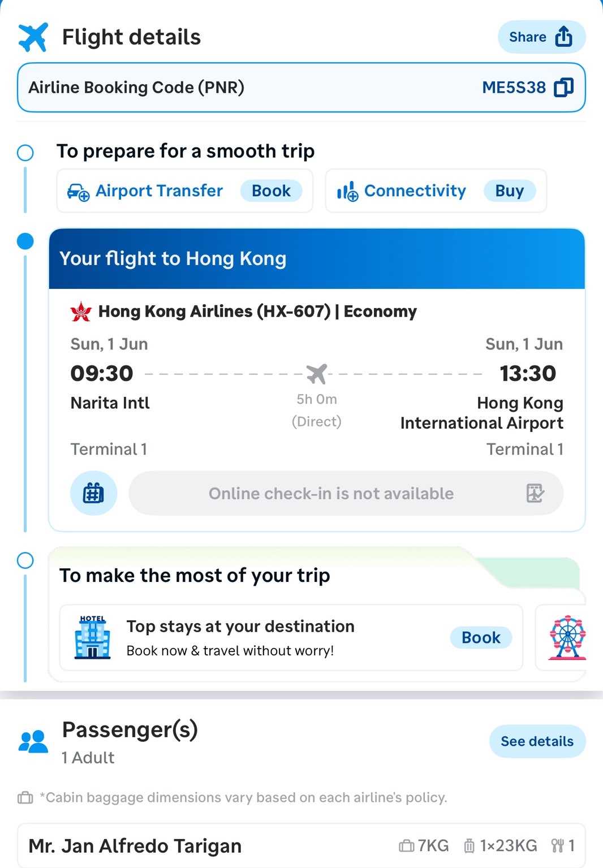Tap the blue airplane Flight details icon
The image size is (603, 868).
33,37
